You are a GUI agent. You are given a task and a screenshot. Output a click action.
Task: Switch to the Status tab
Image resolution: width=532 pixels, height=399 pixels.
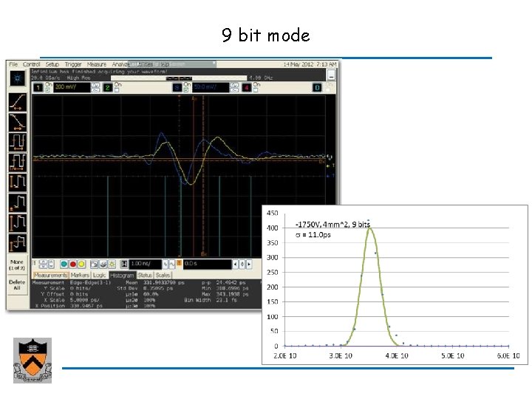tap(145, 275)
